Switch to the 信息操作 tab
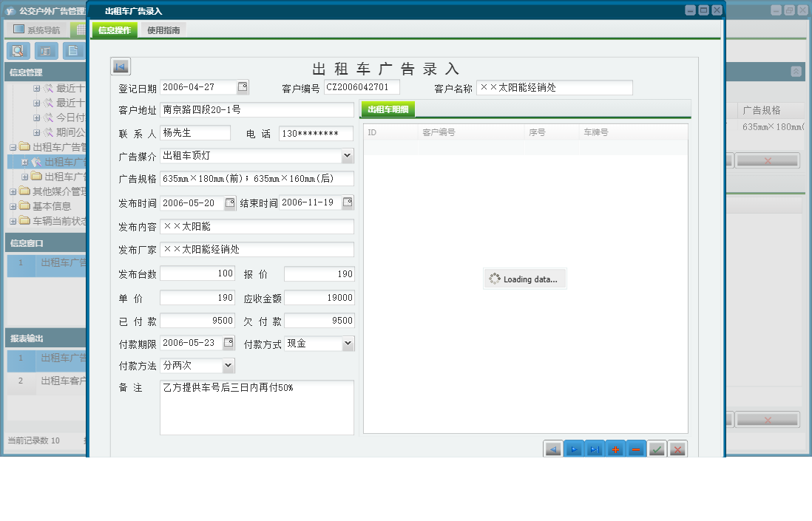812x521 pixels. (115, 30)
